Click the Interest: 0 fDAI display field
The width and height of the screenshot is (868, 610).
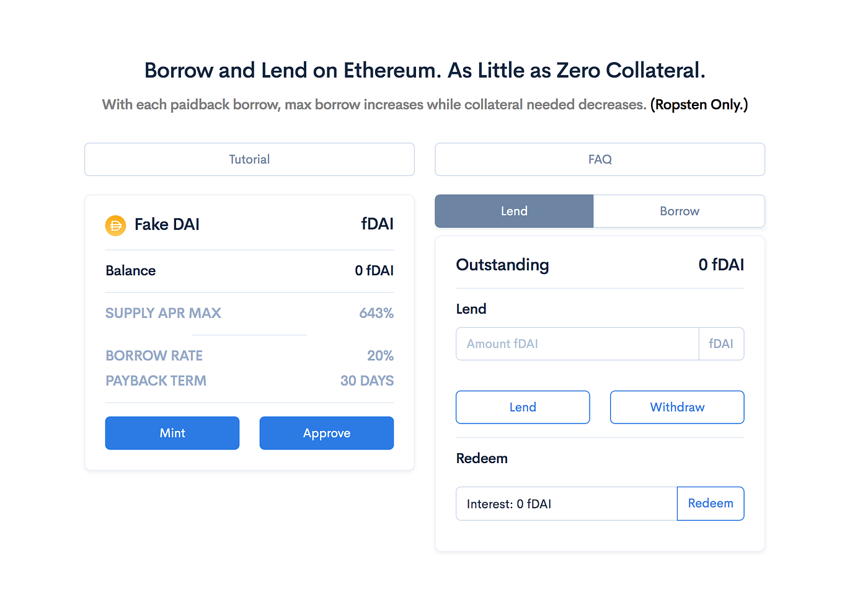click(x=566, y=503)
